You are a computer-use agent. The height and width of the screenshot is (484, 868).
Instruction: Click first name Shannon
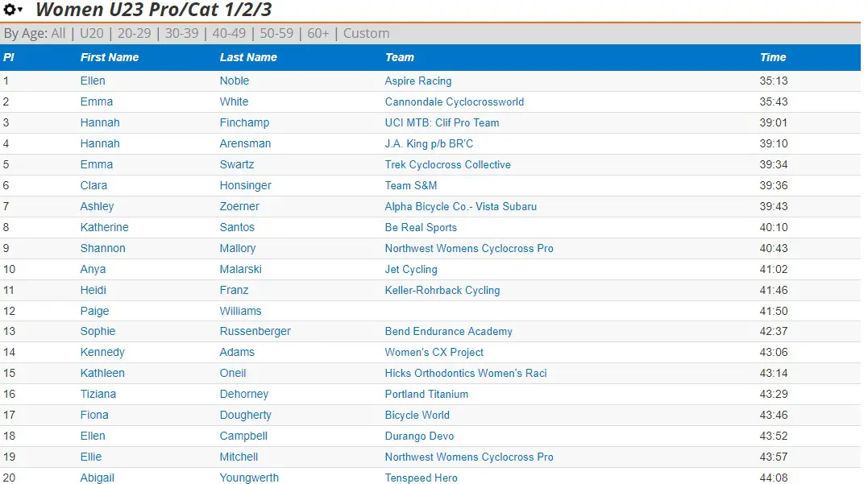(x=102, y=248)
